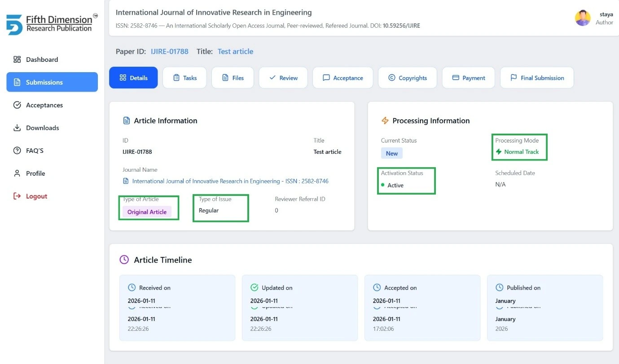Click the file icon before journal name link
The image size is (619, 364).
pos(126,181)
